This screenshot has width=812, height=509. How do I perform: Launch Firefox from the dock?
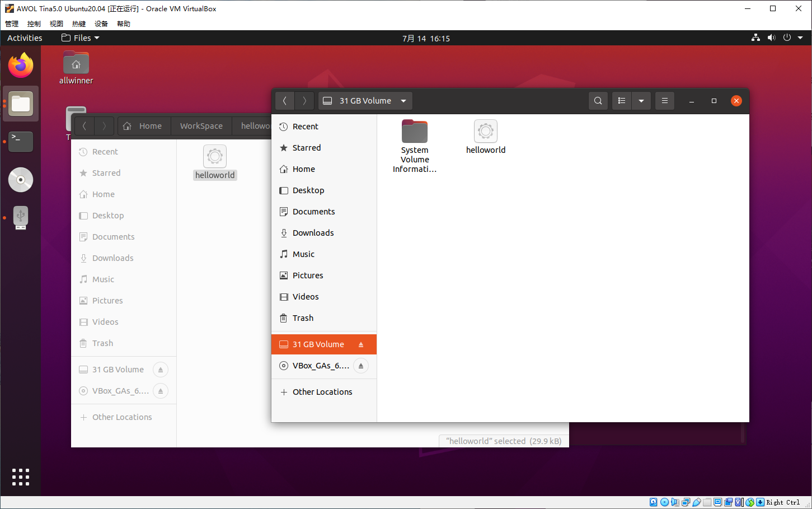(x=21, y=65)
